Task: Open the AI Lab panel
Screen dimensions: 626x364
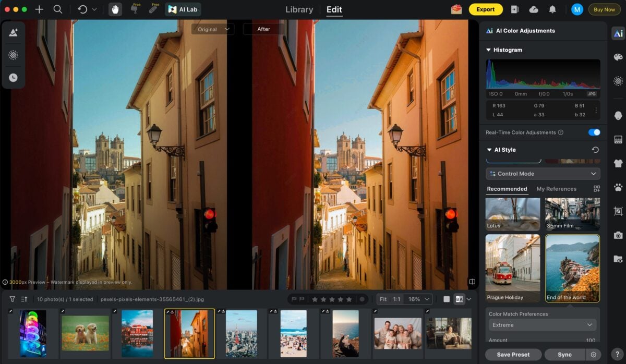Action: (x=183, y=9)
